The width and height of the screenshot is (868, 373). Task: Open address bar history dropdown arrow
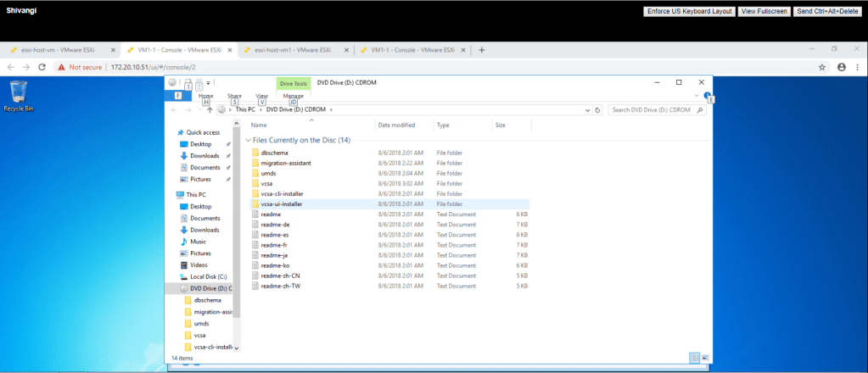587,109
